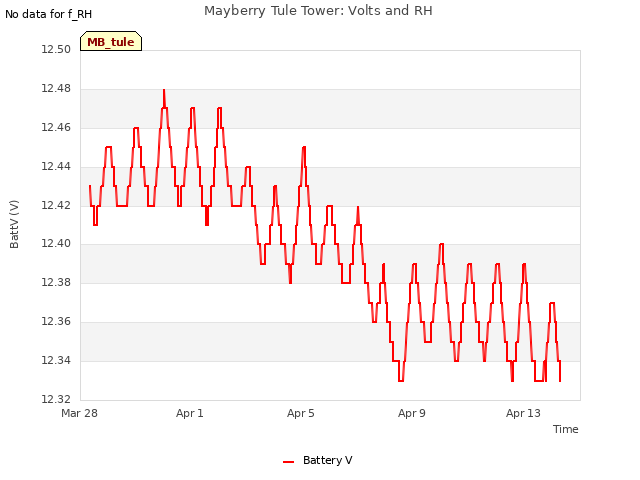Click the 12.44 y-axis value
The image size is (640, 480).
[56, 166]
